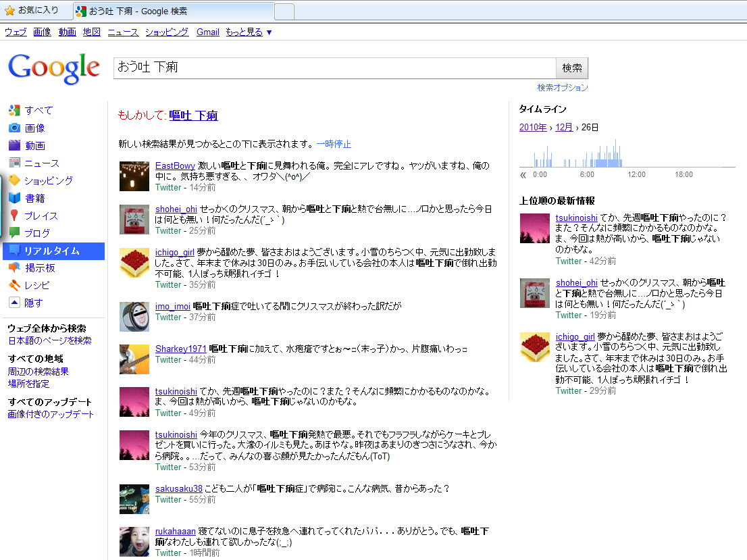Click the suggested spelling 嘔吐 下痢
This screenshot has width=747, height=560.
[193, 116]
